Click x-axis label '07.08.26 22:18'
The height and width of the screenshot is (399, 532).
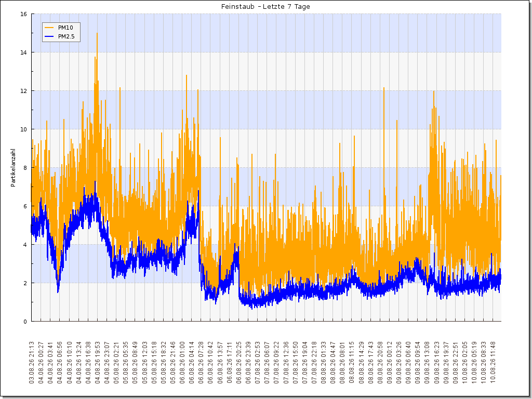pos(314,362)
